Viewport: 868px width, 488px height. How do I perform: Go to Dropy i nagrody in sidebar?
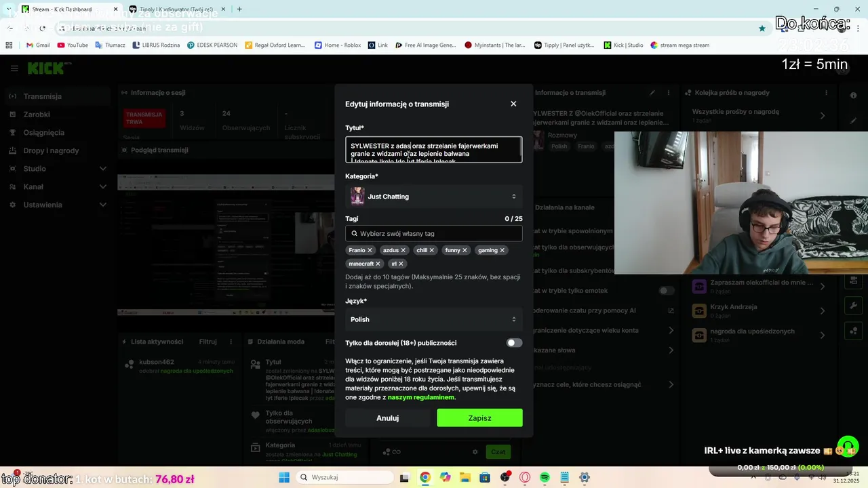[x=58, y=150]
